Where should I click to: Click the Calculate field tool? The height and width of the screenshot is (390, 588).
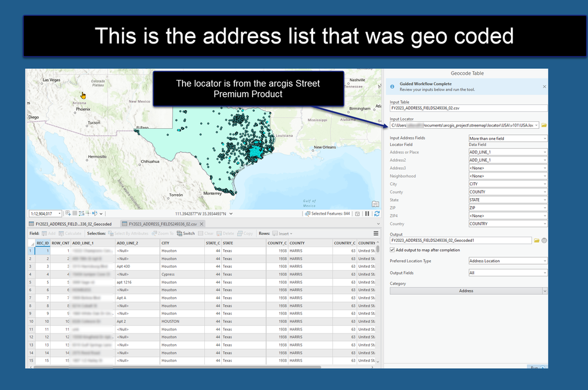(70, 234)
